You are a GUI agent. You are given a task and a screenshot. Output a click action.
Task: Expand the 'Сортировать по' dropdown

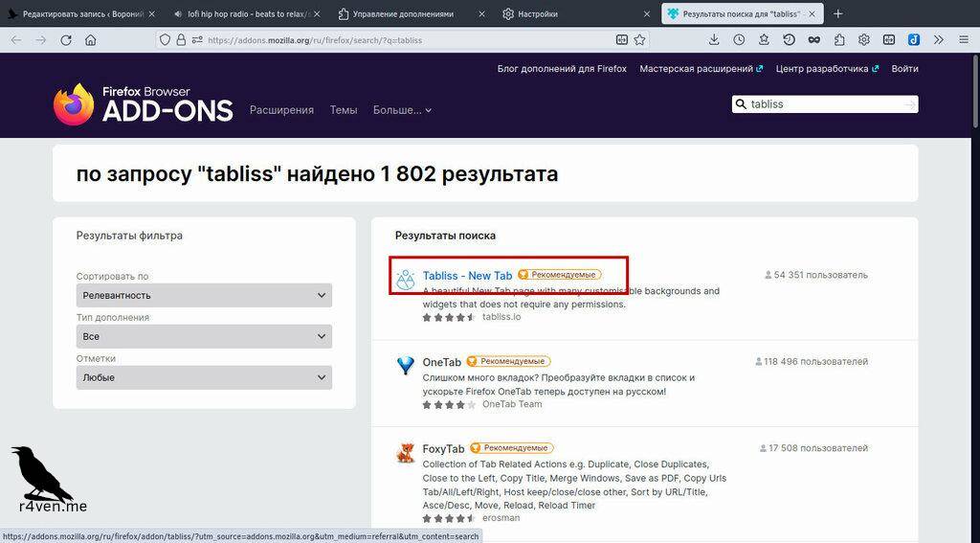[x=204, y=296]
